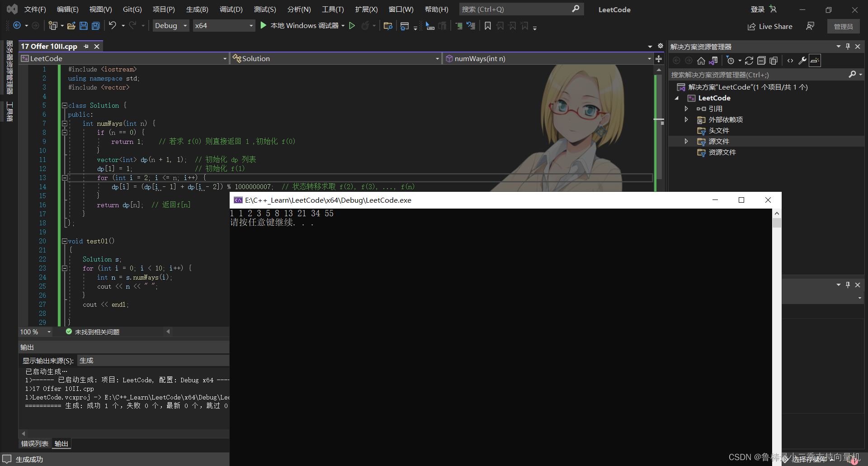Click the search box (Ctrl+Q)

click(x=515, y=9)
